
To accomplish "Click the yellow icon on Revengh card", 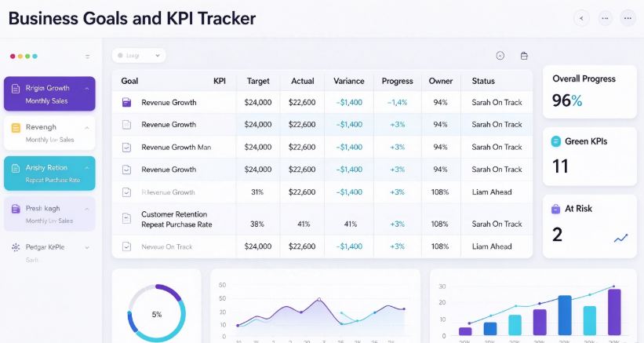I will (16, 128).
